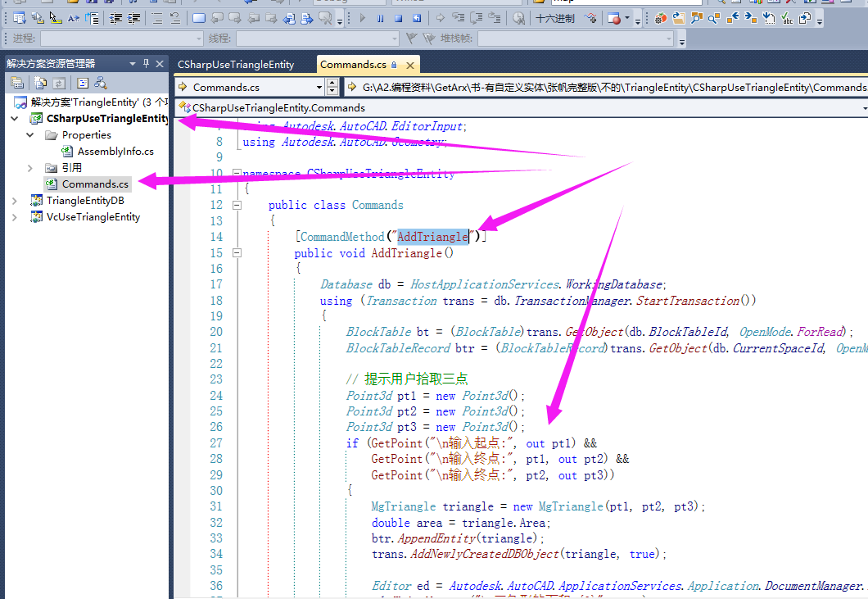The width and height of the screenshot is (868, 599).
Task: Collapse the Properties folder
Action: click(x=30, y=134)
